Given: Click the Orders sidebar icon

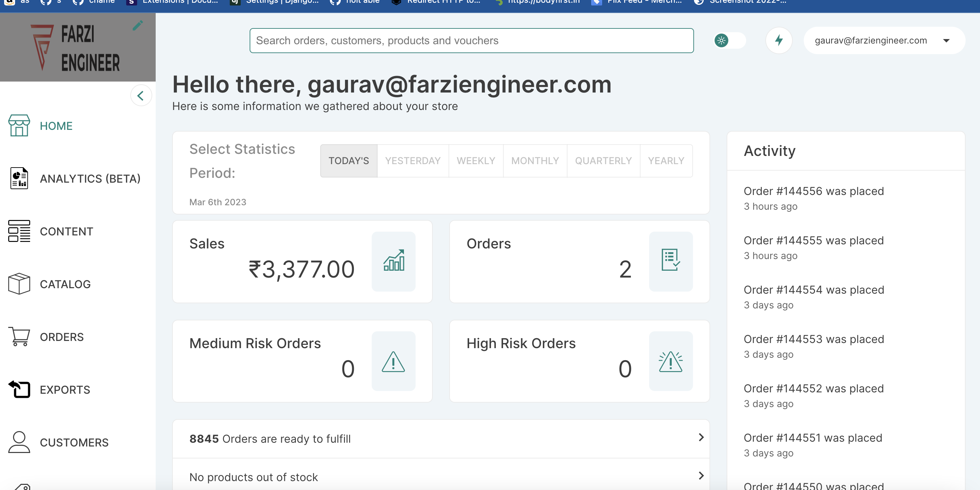Looking at the screenshot, I should pos(18,336).
